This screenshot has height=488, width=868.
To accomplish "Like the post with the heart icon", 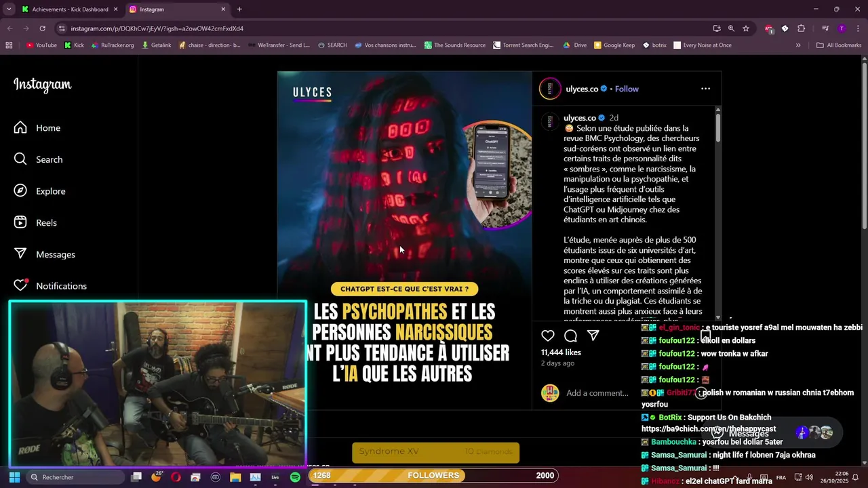I will point(548,335).
